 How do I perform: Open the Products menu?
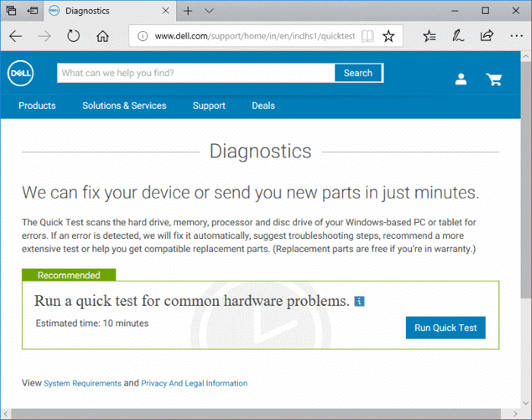[37, 106]
